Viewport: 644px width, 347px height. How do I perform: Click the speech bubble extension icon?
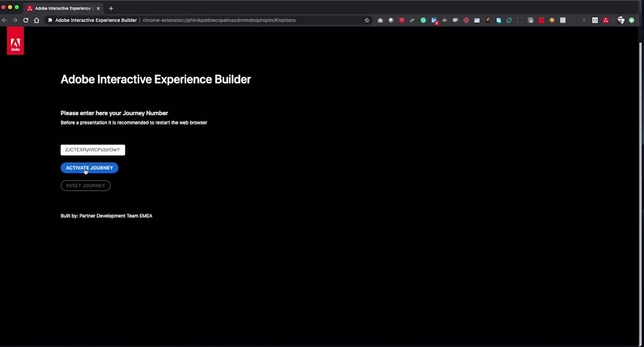[x=455, y=20]
